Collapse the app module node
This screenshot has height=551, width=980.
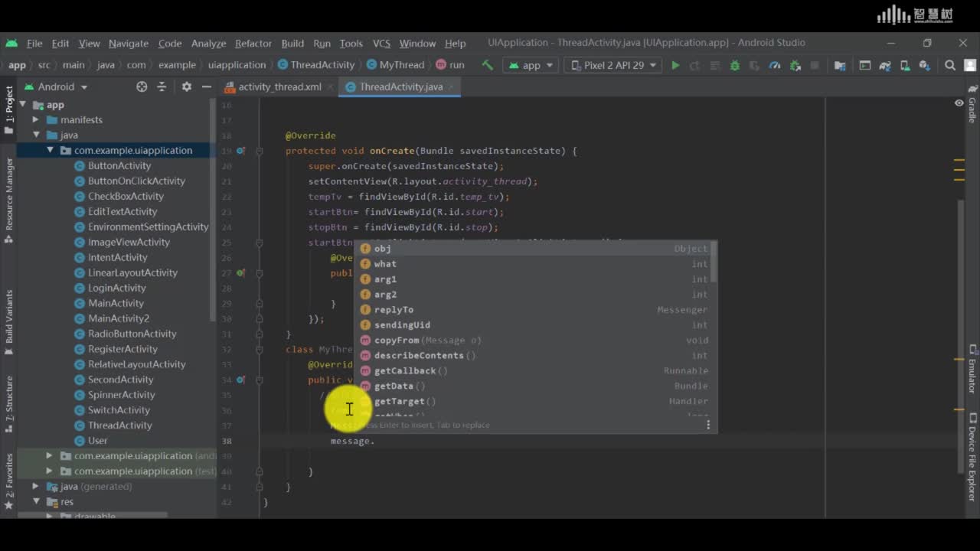22,105
